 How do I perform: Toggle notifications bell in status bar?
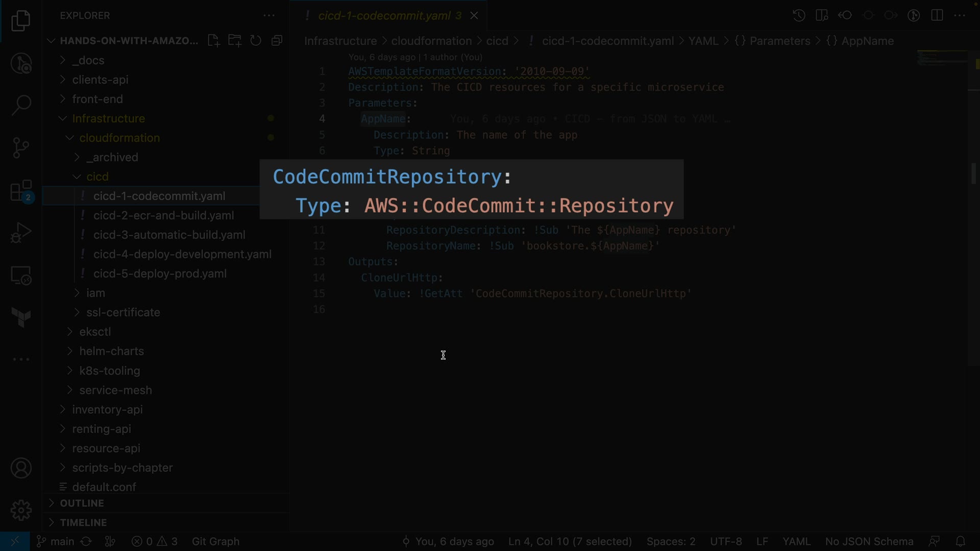[960, 541]
